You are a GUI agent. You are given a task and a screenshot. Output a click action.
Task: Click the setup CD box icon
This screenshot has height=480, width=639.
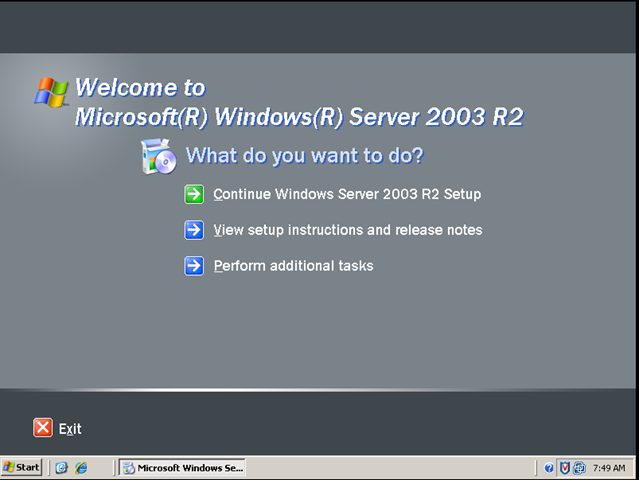coord(158,157)
